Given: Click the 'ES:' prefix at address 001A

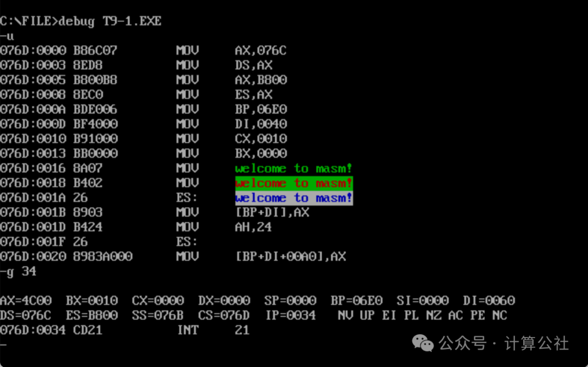Looking at the screenshot, I should 186,198.
